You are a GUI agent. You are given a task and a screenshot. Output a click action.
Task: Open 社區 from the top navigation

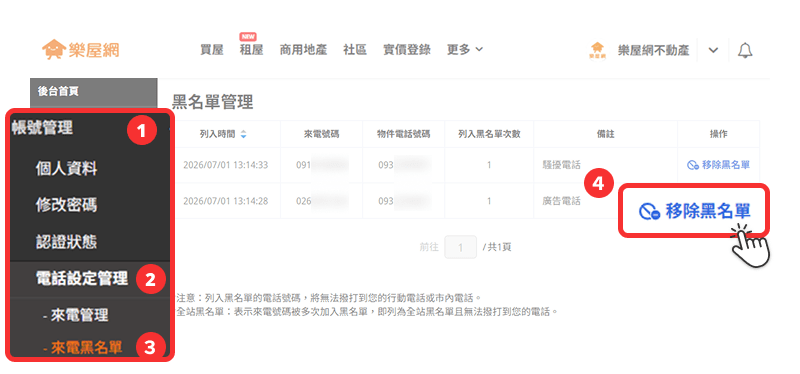click(355, 49)
